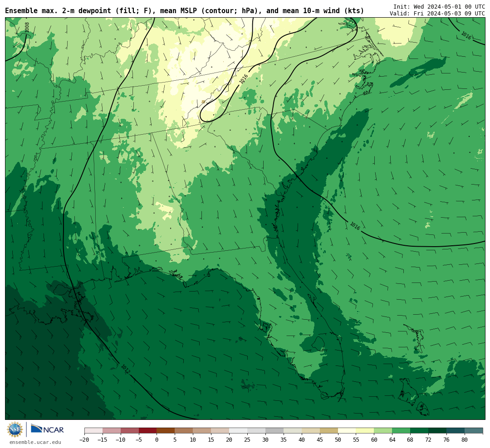Pick the 15 to 20 colorbar swatch
Image resolution: width=490 pixels, height=448 pixels.
pos(220,431)
